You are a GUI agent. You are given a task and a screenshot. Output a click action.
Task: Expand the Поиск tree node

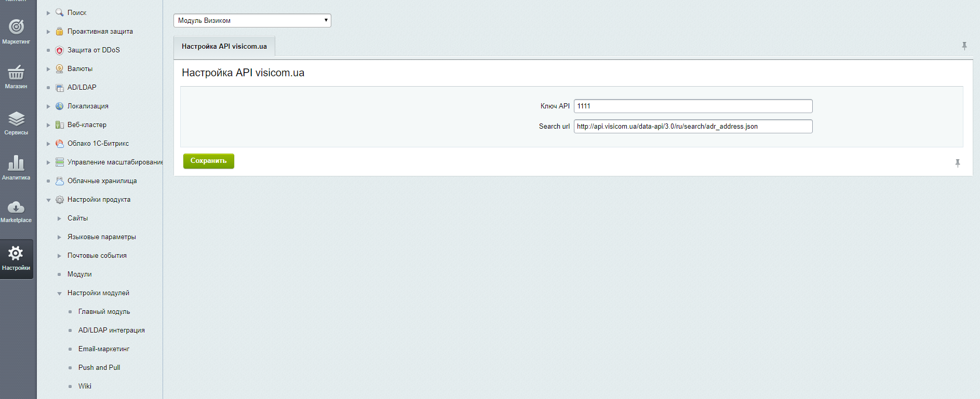tap(48, 13)
